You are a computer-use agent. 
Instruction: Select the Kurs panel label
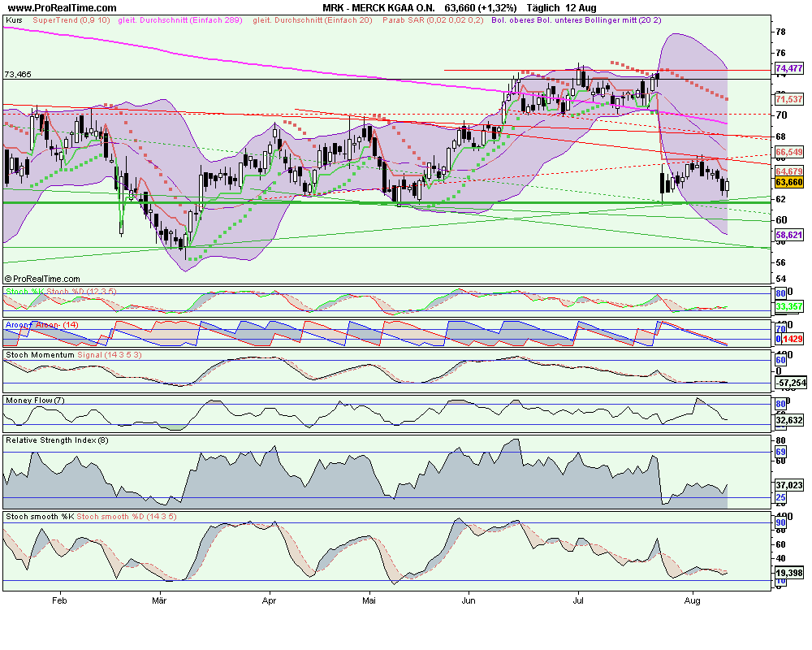coord(14,20)
